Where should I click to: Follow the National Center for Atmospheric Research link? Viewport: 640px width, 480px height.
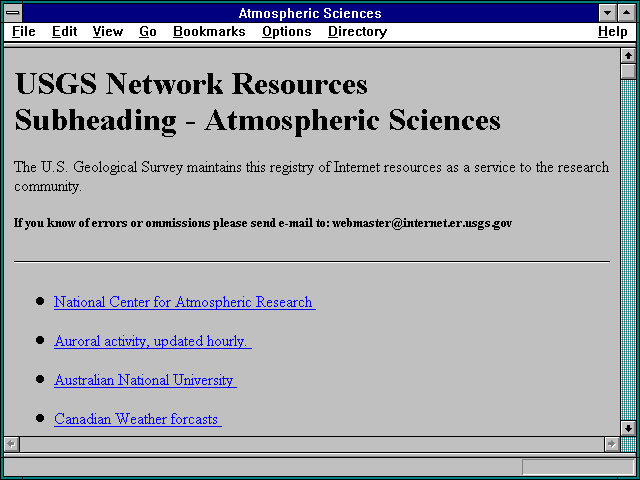(x=184, y=302)
